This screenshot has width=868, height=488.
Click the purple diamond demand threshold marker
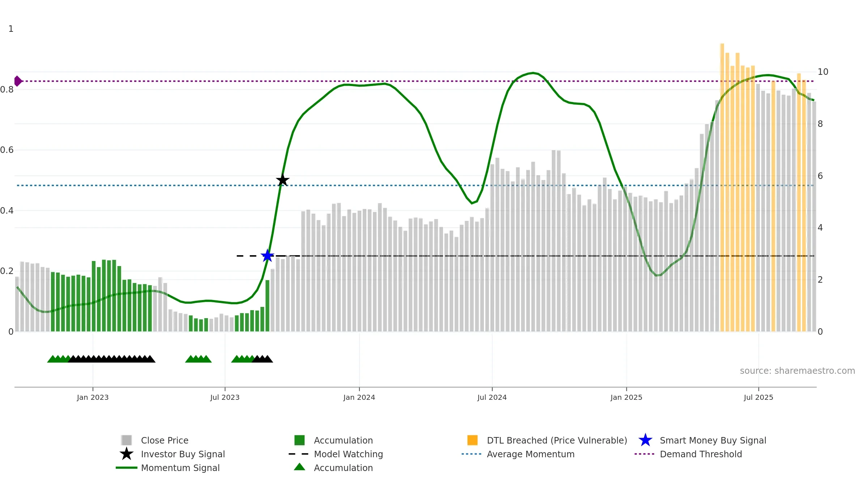18,81
